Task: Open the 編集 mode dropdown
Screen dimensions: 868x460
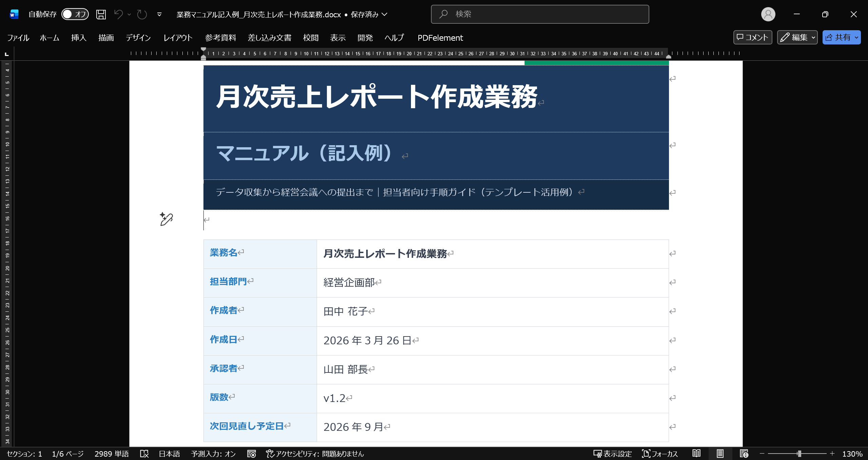Action: tap(797, 37)
